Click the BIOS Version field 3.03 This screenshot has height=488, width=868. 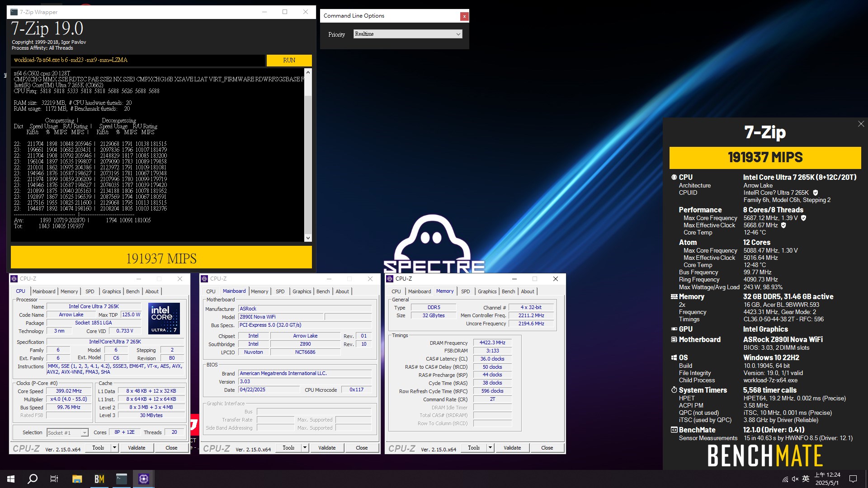click(305, 381)
